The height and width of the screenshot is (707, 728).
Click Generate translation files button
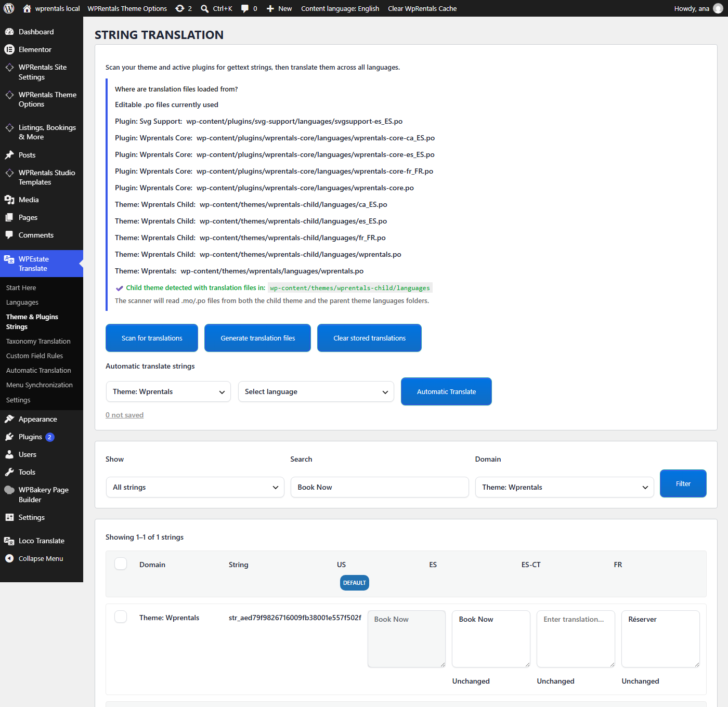[x=258, y=338]
